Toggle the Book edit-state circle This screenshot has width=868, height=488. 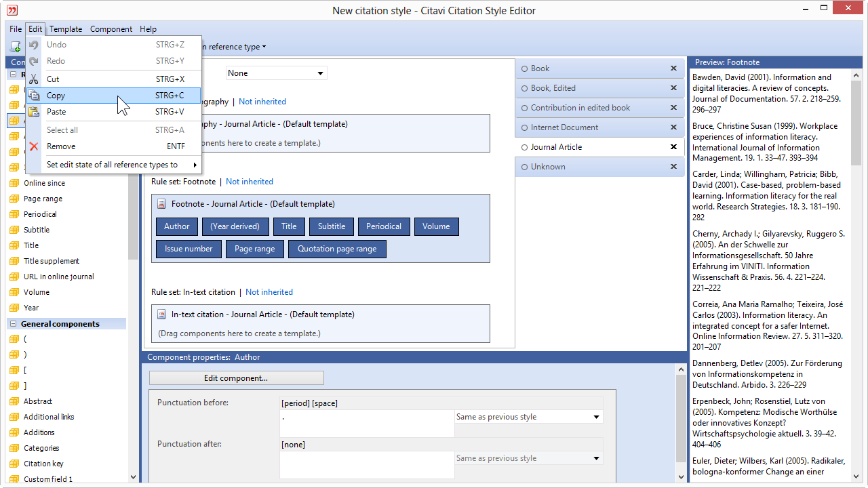tap(524, 68)
